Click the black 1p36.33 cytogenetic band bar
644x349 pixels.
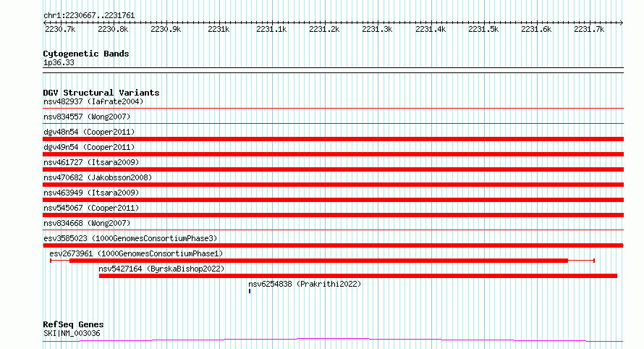pos(333,70)
